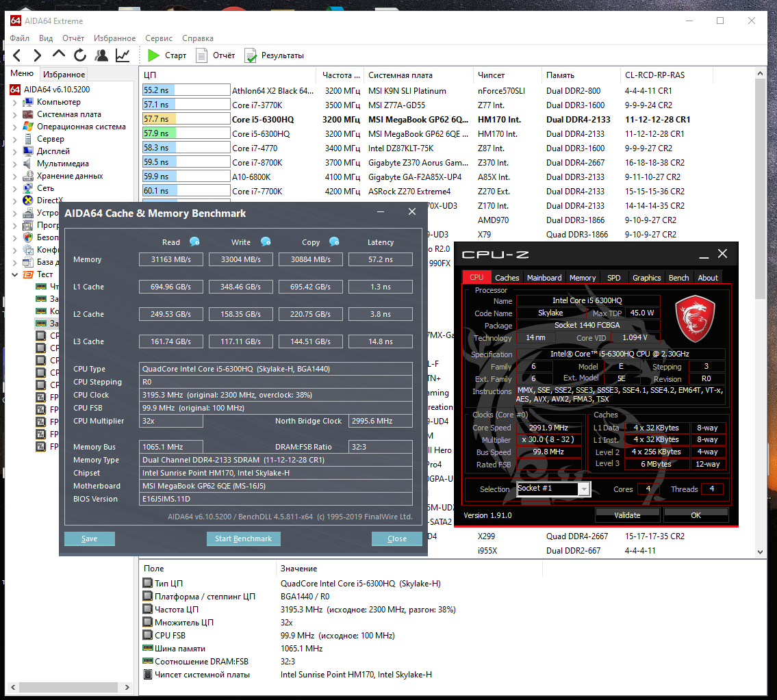Image resolution: width=777 pixels, height=700 pixels.
Task: Switch to the Caches tab in CPU-Z
Action: 507,277
